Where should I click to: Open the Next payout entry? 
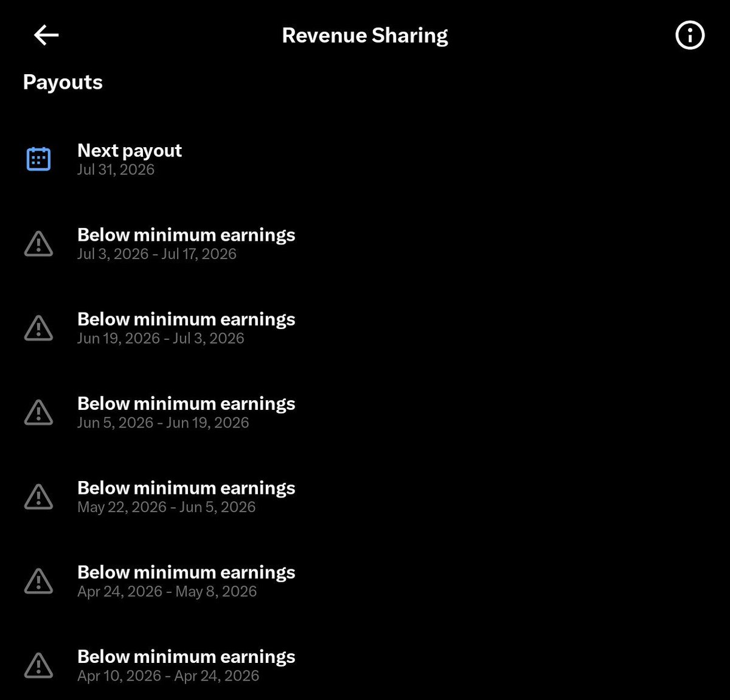coord(130,150)
